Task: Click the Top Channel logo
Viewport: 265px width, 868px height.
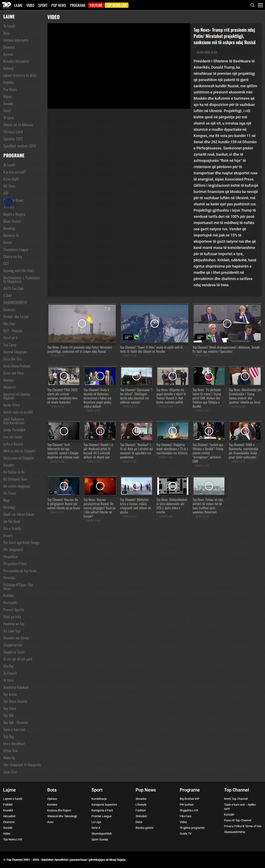Action: pos(6,5)
